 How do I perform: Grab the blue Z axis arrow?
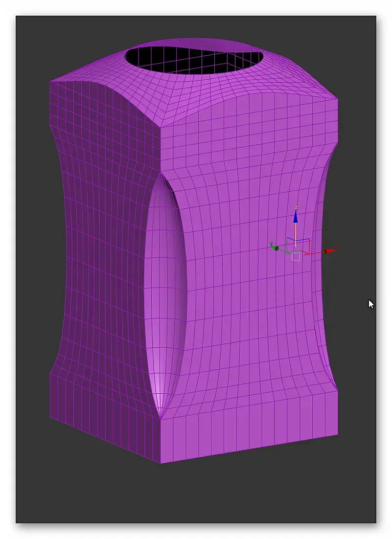[296, 217]
